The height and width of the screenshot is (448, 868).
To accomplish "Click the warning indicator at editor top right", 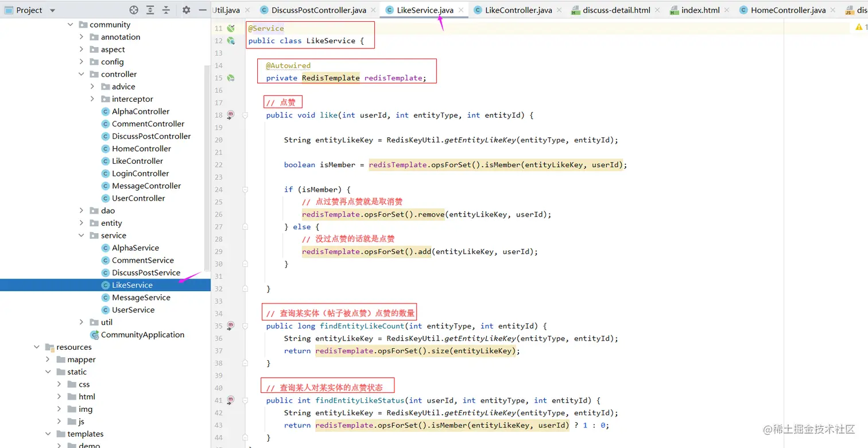I will (x=861, y=27).
